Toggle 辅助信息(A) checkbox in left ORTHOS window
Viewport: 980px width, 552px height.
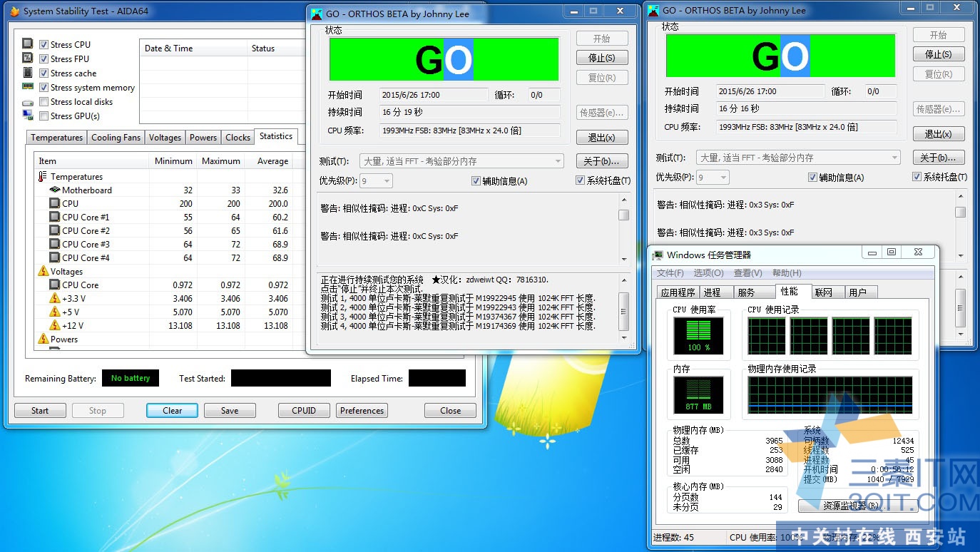tap(476, 181)
